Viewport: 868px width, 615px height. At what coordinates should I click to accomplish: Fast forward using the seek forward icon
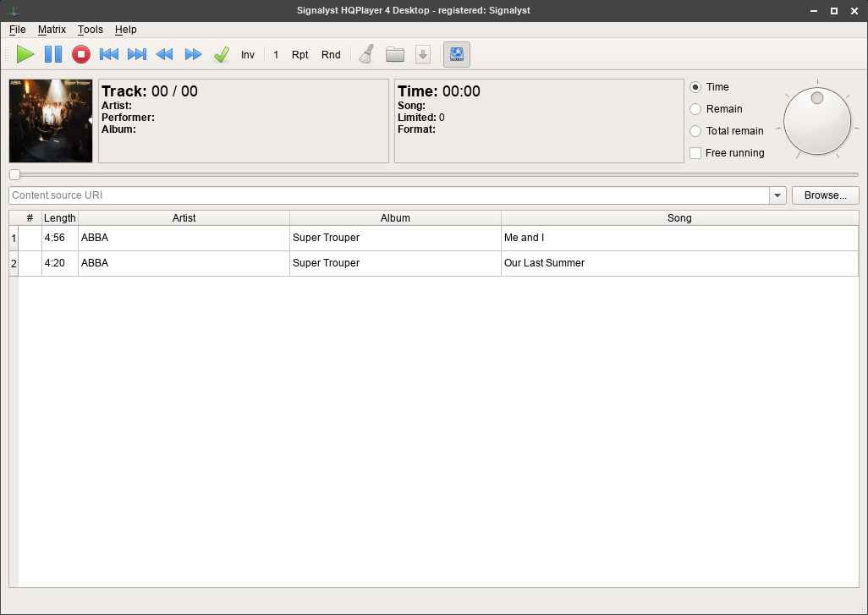click(x=193, y=55)
